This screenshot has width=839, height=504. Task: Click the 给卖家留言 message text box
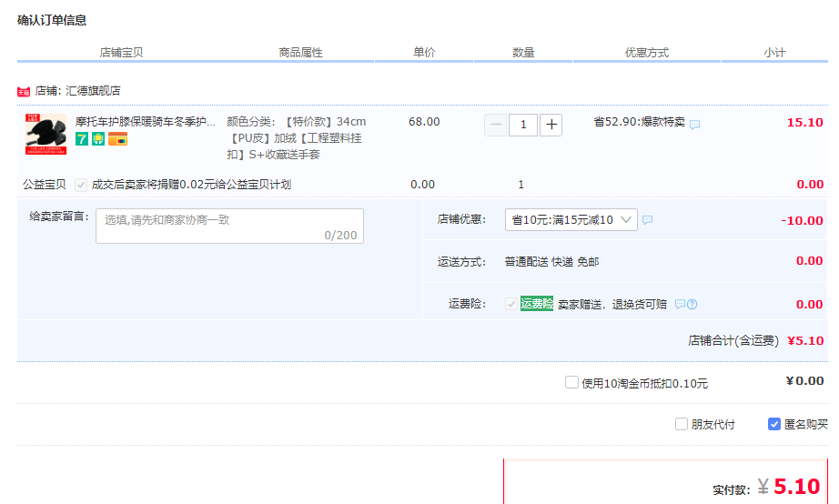[x=229, y=227]
